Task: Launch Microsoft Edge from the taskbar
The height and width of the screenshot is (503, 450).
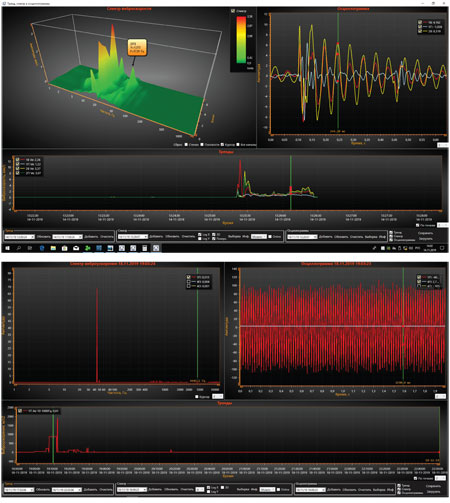Action: pos(42,248)
